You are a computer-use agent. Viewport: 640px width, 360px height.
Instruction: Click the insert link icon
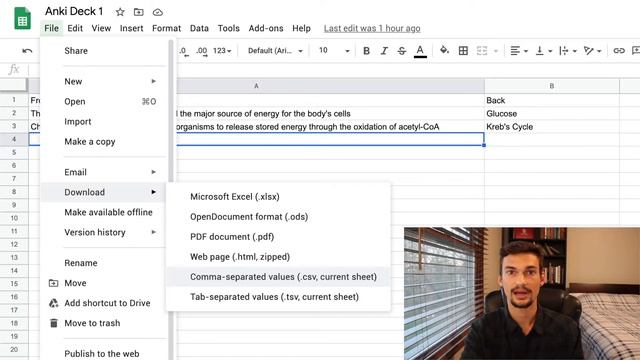pos(619,51)
